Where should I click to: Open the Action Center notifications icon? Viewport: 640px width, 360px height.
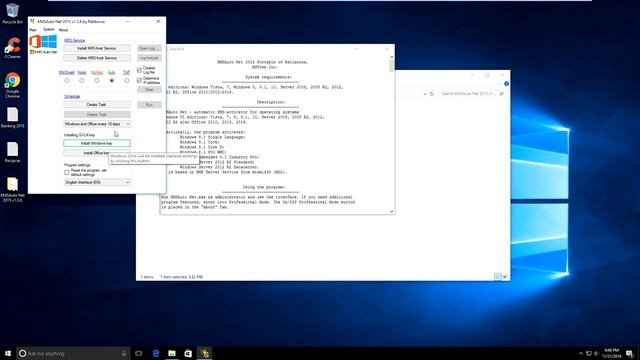pyautogui.click(x=629, y=353)
